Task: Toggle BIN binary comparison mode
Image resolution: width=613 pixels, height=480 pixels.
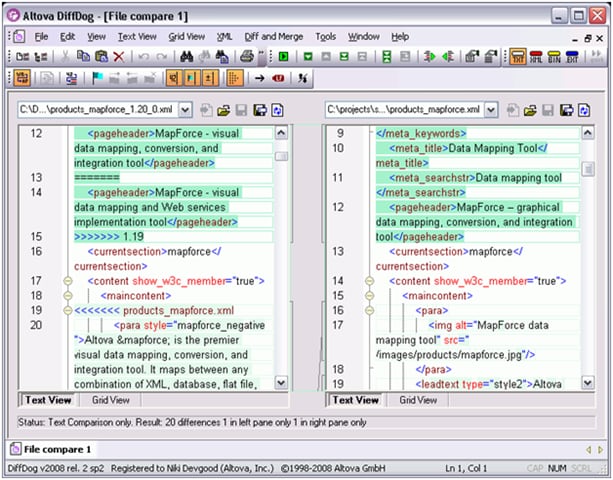Action: 554,57
